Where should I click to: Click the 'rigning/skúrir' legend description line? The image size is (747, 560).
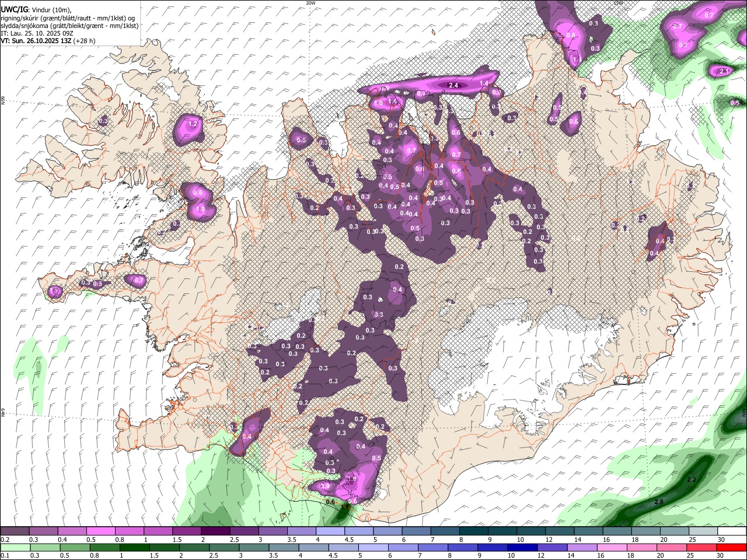(68, 18)
